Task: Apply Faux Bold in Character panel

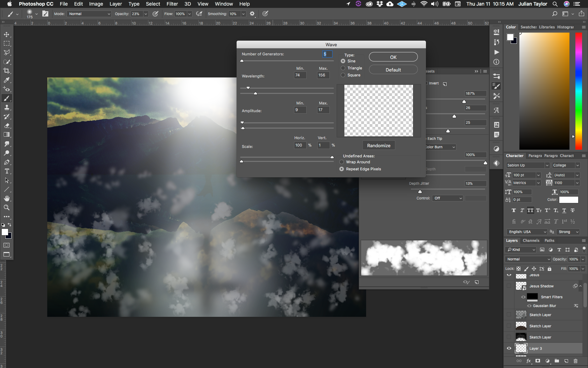Action: pos(513,211)
